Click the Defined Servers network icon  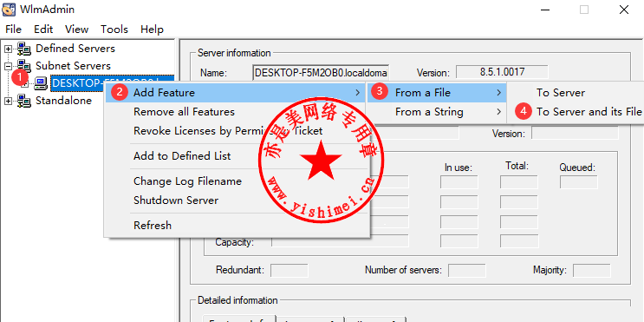pyautogui.click(x=23, y=49)
